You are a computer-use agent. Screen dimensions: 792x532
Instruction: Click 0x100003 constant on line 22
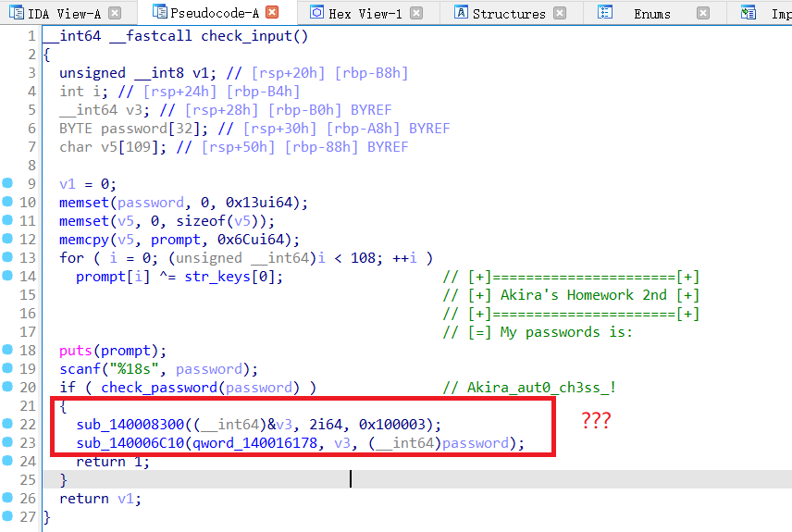[x=392, y=425]
